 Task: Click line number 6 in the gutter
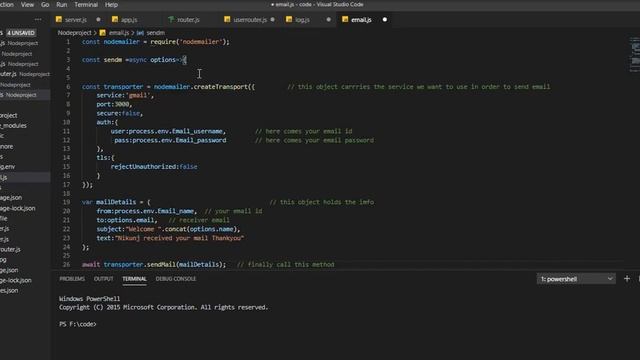[68, 87]
